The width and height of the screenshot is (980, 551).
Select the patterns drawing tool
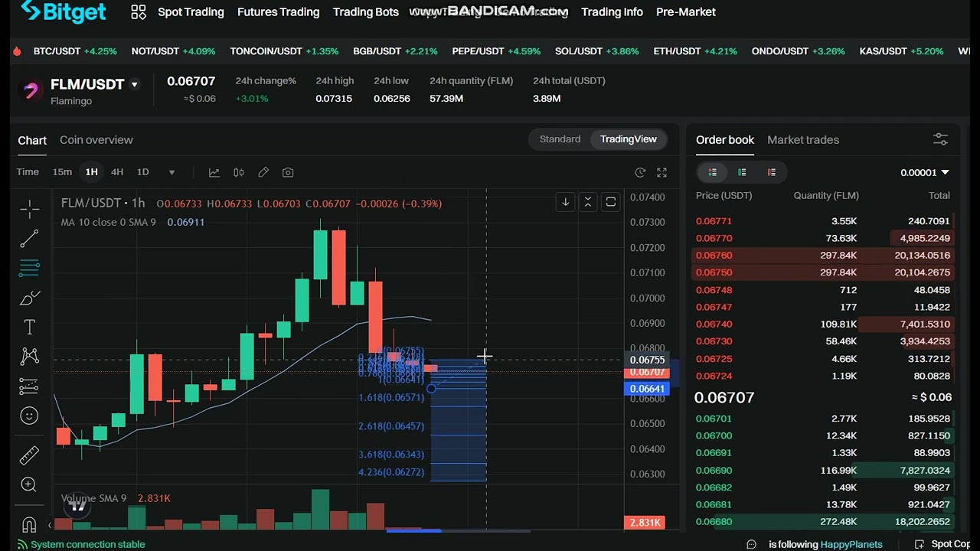[29, 356]
